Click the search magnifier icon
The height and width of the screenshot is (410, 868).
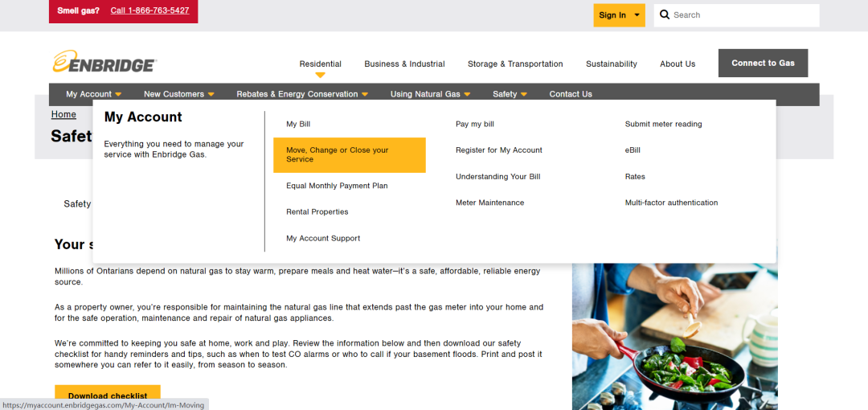click(665, 15)
